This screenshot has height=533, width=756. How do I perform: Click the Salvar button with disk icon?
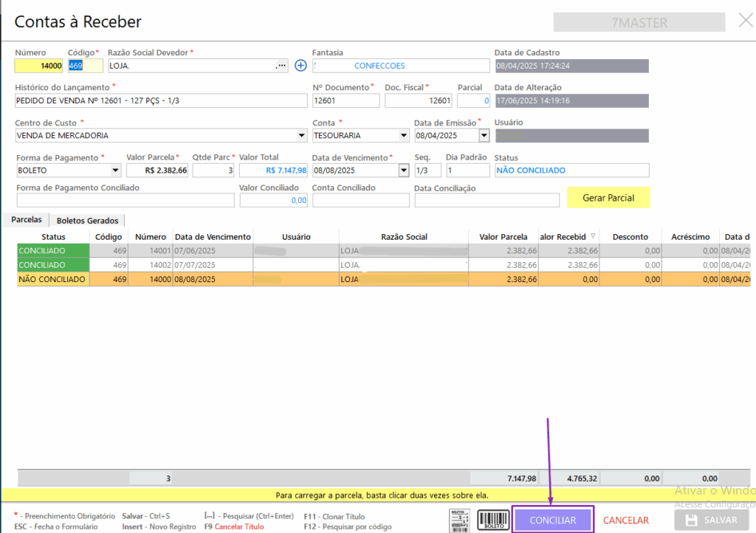point(711,520)
